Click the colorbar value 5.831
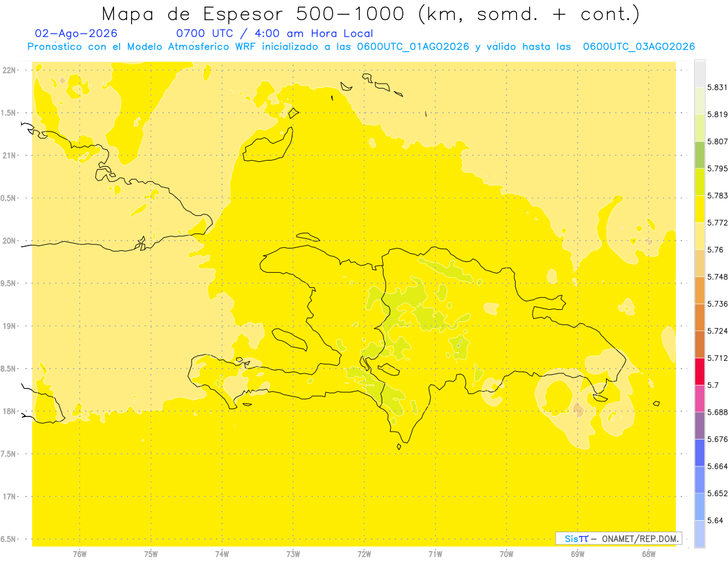This screenshot has height=562, width=728. point(717,88)
